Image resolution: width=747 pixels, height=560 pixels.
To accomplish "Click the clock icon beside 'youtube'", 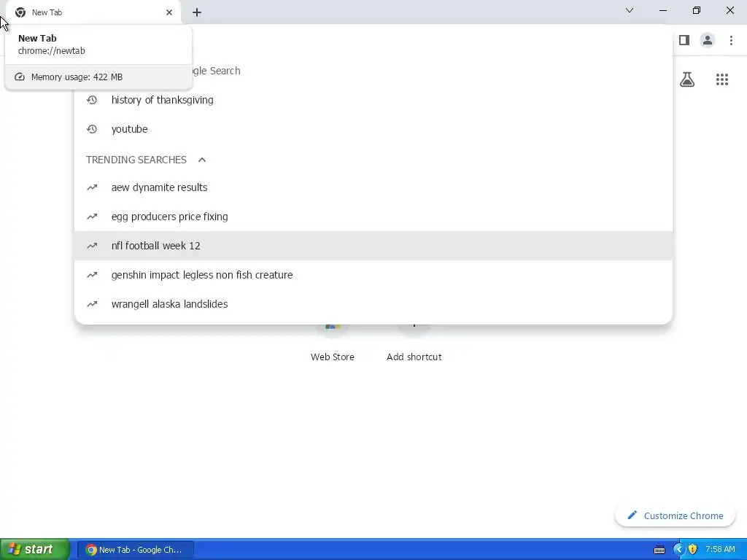I will pyautogui.click(x=92, y=129).
